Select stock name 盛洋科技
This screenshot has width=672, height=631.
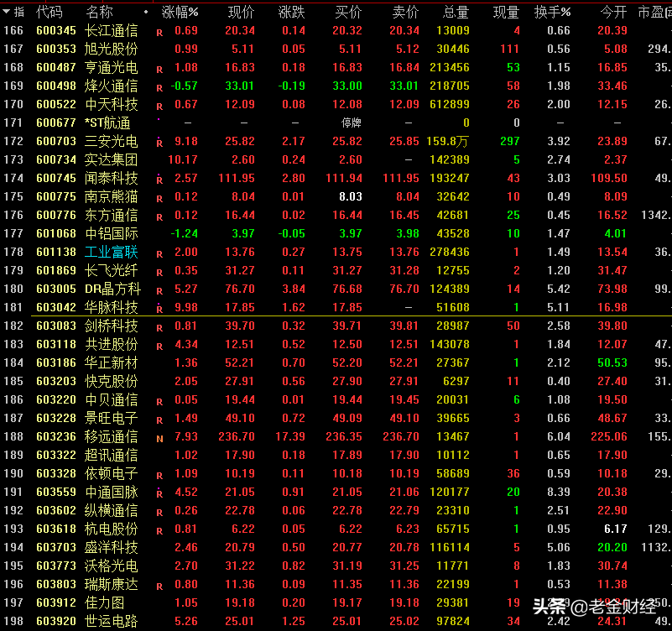(x=111, y=547)
